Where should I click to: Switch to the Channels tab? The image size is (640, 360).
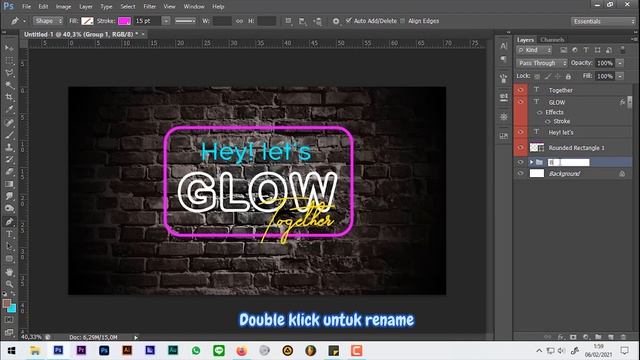click(x=552, y=40)
